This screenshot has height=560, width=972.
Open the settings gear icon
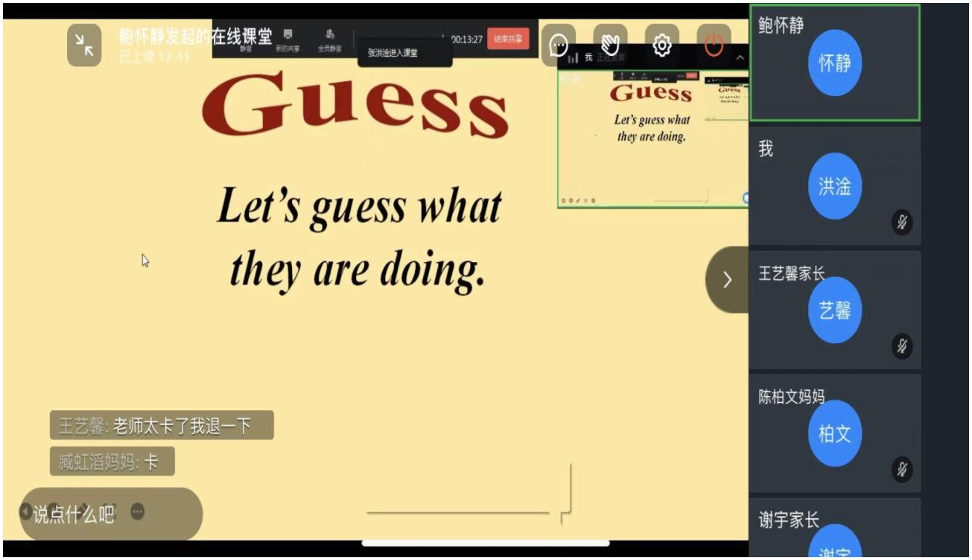point(661,45)
